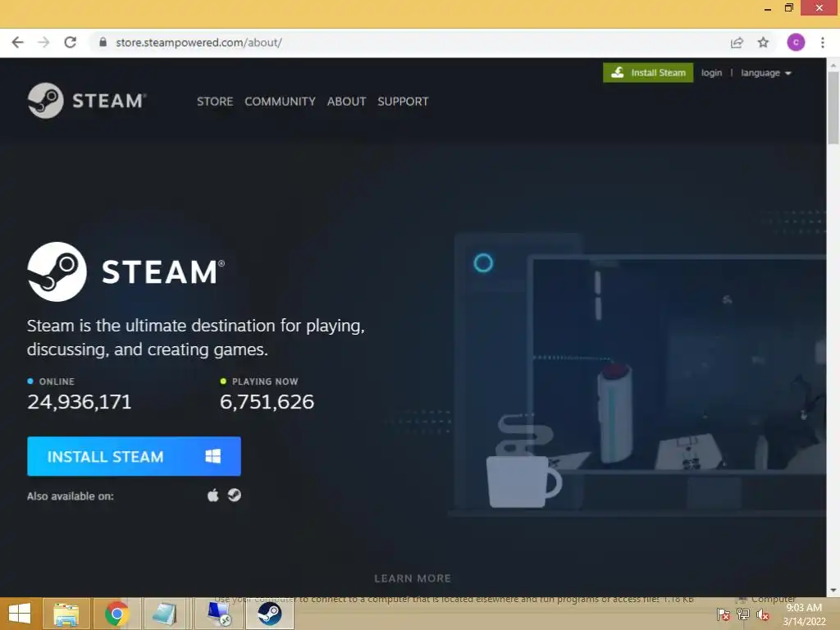Click the Steam tagline text
The image size is (840, 630).
[195, 337]
